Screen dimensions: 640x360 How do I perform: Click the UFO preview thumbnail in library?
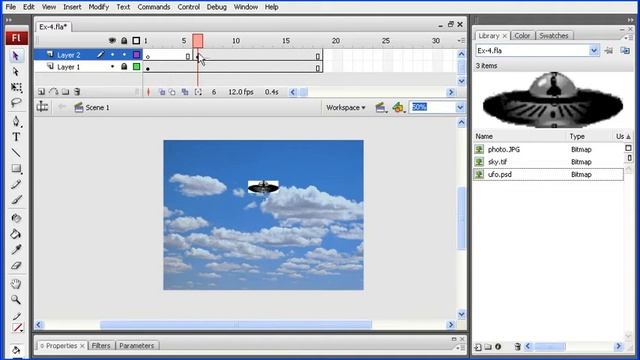[553, 100]
